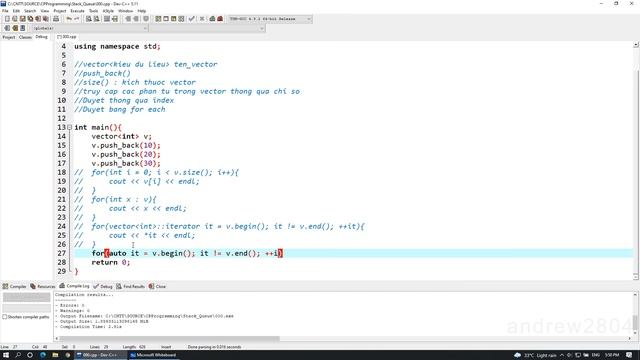Click the Stop Execution X icon
This screenshot has width=640, height=360.
(x=202, y=19)
